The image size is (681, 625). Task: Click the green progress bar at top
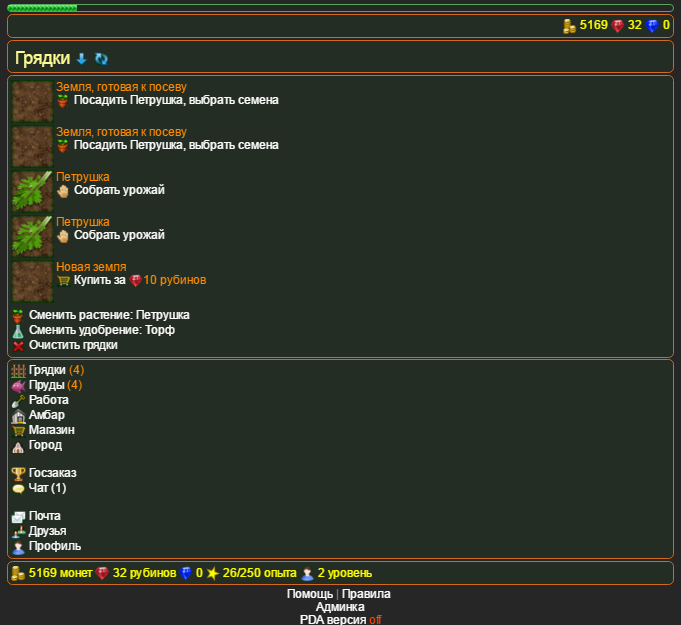pos(340,8)
